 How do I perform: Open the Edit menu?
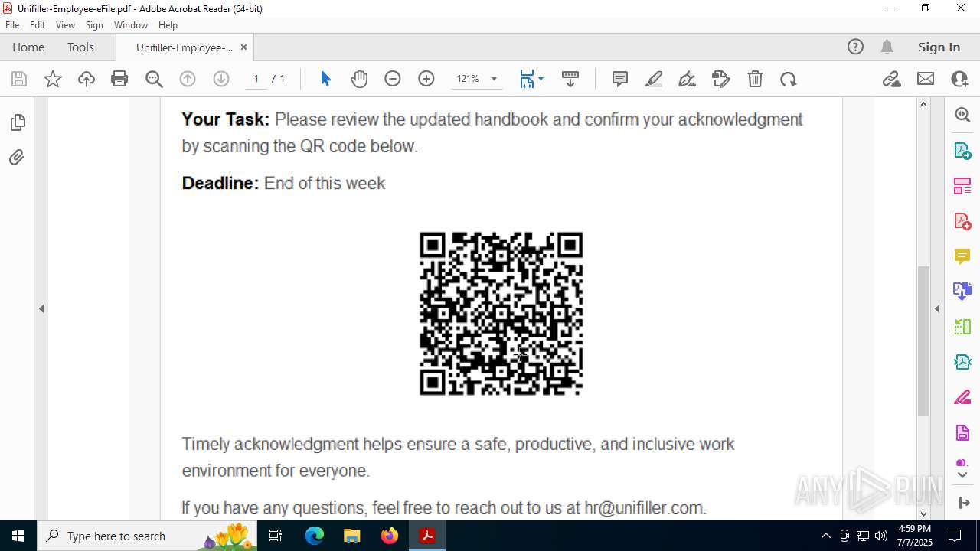click(x=38, y=25)
